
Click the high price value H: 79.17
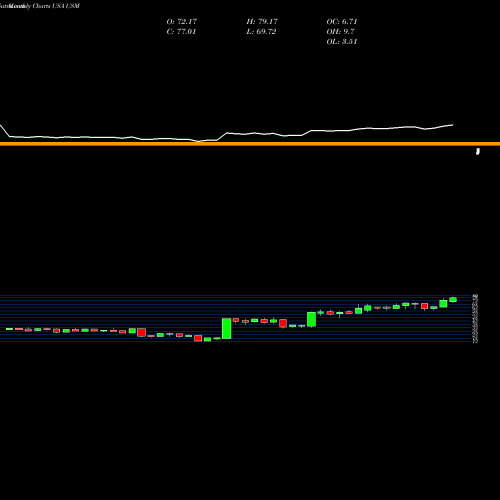click(262, 22)
